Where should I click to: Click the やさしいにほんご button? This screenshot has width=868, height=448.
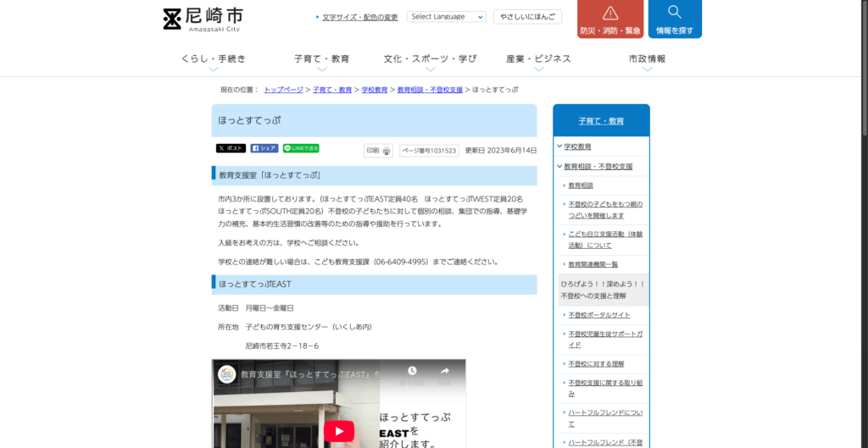point(527,17)
